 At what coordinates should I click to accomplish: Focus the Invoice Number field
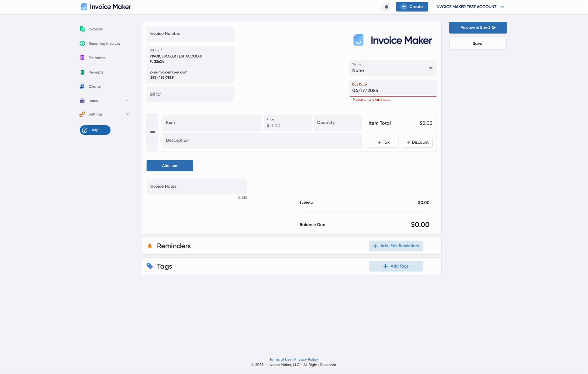click(x=190, y=34)
